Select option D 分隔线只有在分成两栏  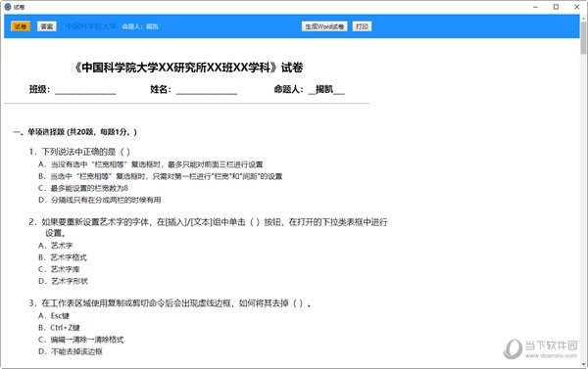pyautogui.click(x=99, y=200)
